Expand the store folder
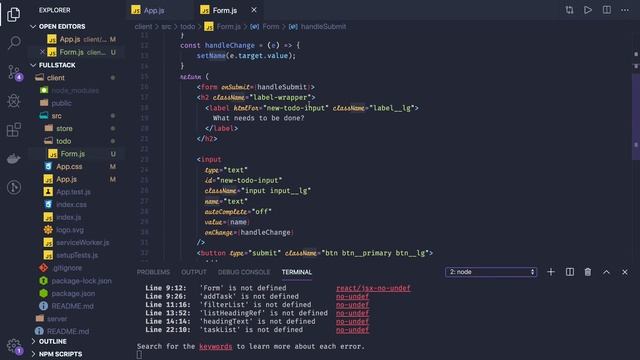This screenshot has width=640, height=360. tap(64, 129)
